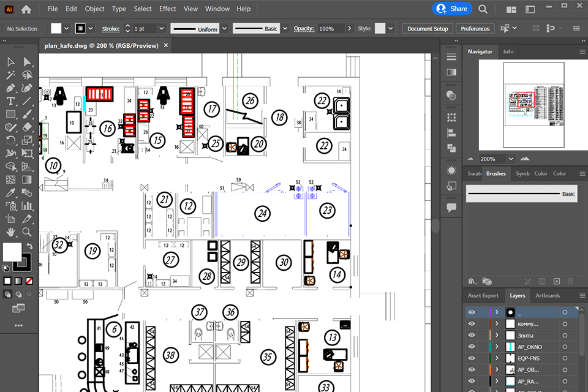Switch to the Info tab
Screen dimensions: 588x392
click(x=508, y=52)
